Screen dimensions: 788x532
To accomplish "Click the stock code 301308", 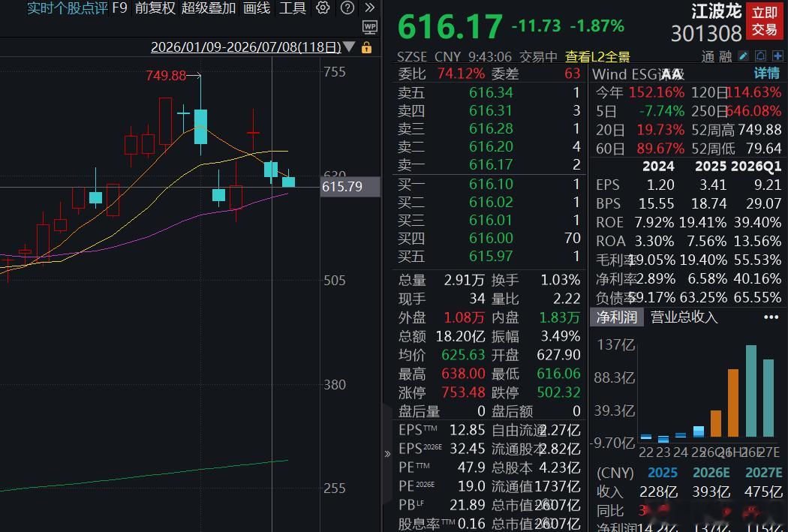I will (x=706, y=34).
